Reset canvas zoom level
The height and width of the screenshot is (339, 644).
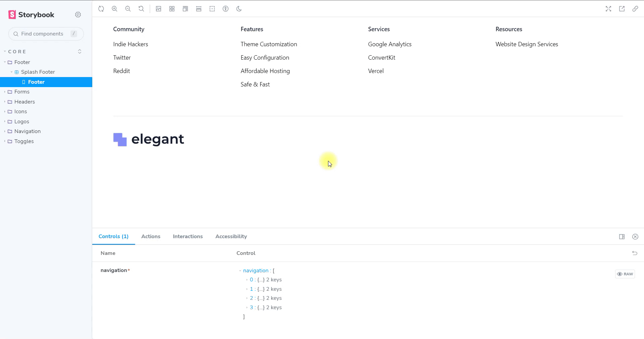click(x=141, y=9)
